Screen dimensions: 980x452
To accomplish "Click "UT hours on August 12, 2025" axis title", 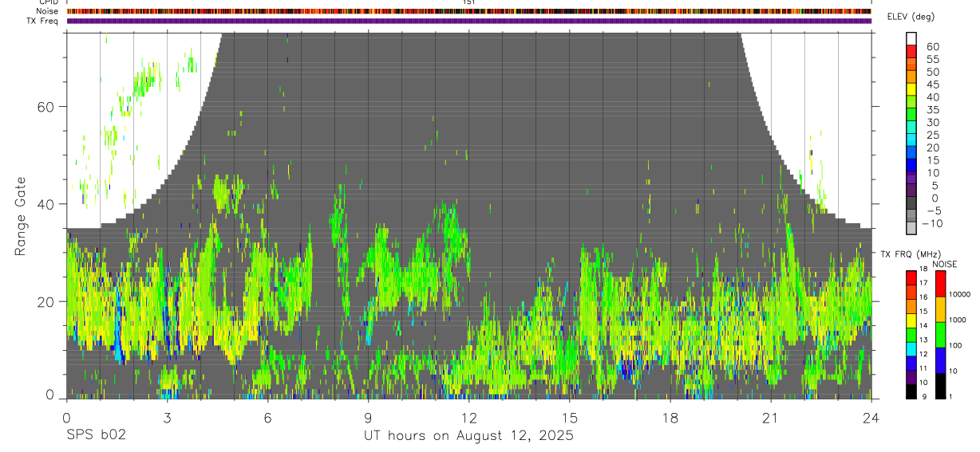I will click(x=468, y=436).
